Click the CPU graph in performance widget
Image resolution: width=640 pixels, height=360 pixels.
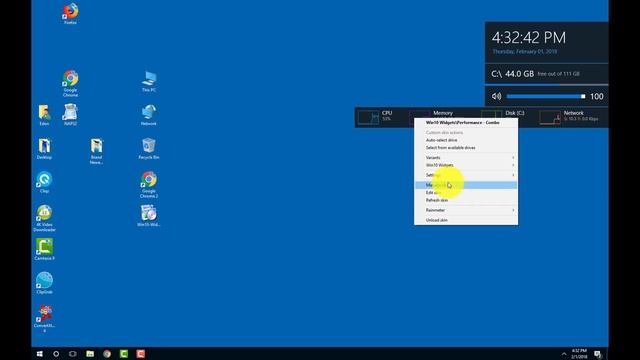[369, 118]
